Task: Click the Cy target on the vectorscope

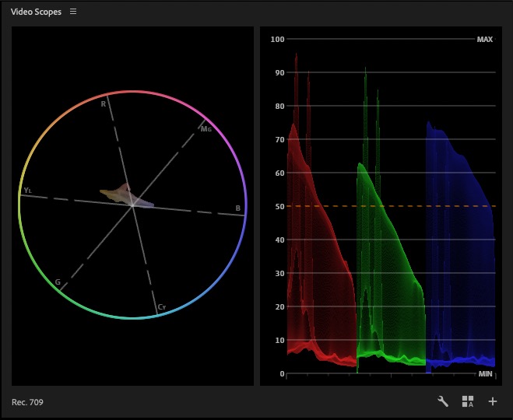Action: coord(162,307)
